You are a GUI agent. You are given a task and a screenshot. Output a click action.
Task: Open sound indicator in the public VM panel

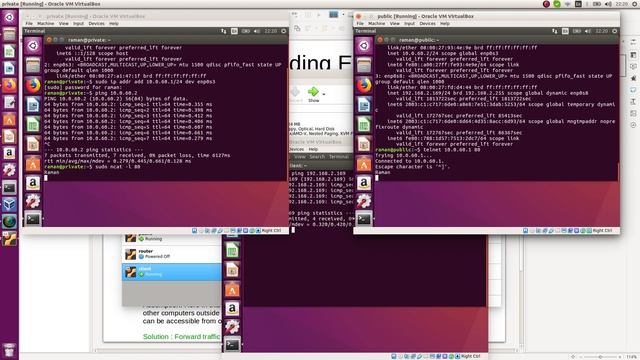[588, 31]
